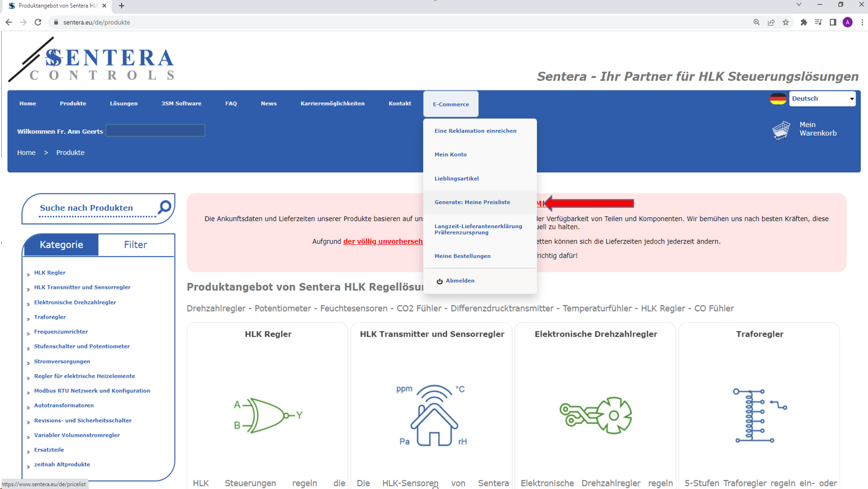Select Mein Konto in dropdown
Screen dimensions: 868x489
point(450,155)
